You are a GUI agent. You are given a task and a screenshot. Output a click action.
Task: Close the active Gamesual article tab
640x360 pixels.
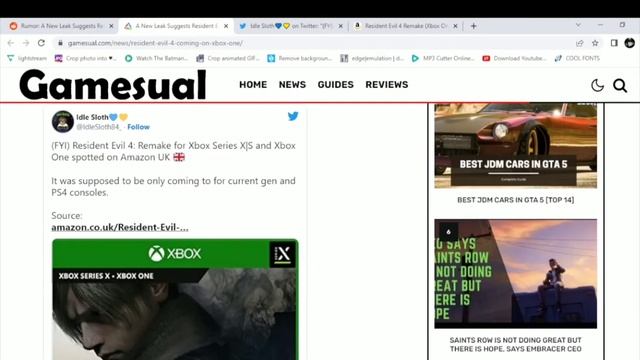pos(226,26)
